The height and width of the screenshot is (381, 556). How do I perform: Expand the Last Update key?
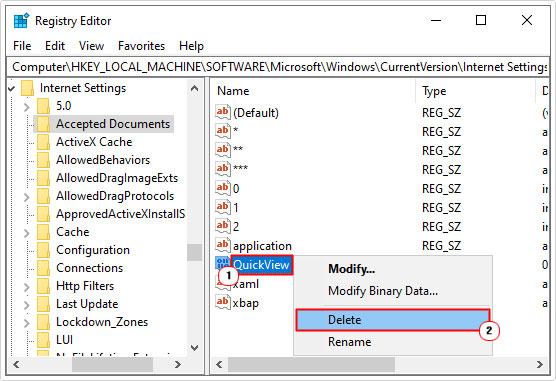pos(27,304)
